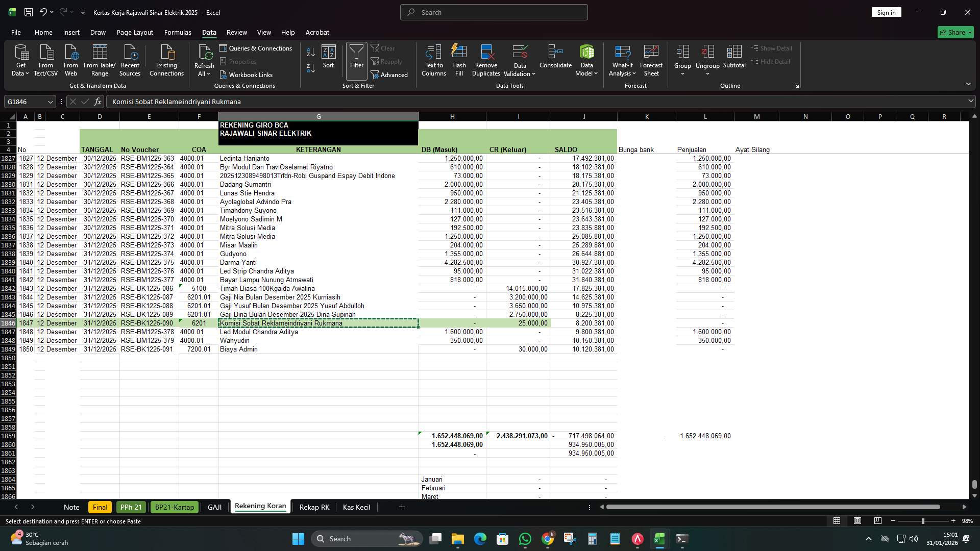Open the Name Box dropdown
This screenshot has width=980, height=551.
click(x=50, y=102)
